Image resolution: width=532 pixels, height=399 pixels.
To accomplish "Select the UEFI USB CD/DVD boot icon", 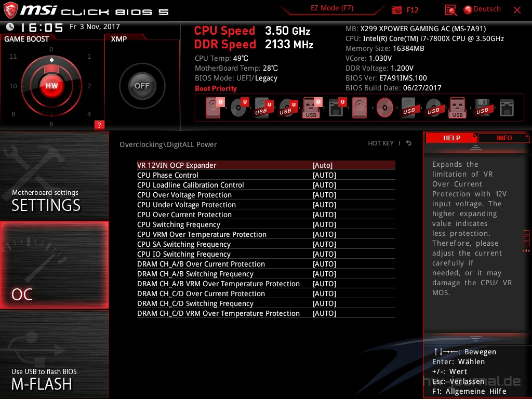I will [288, 108].
